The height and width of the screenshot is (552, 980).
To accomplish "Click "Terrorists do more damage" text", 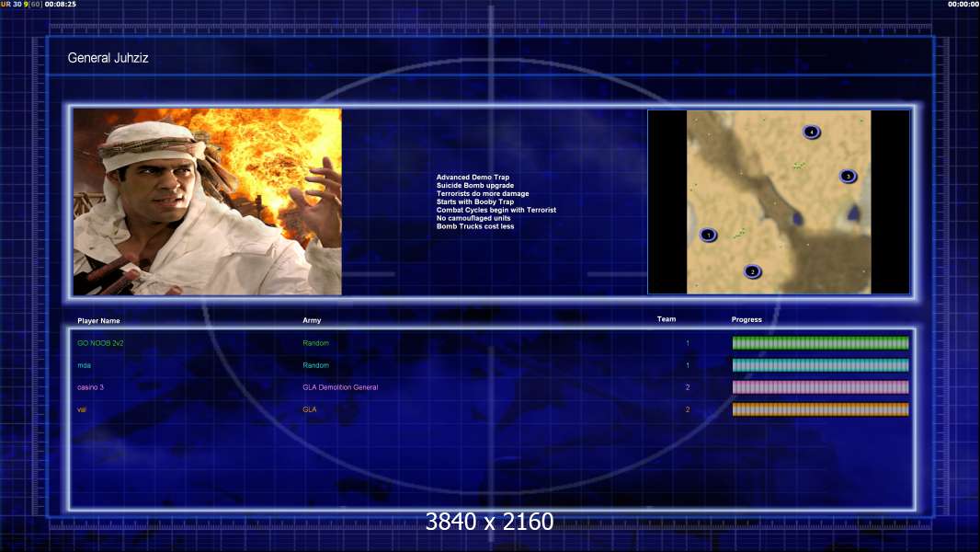I will tap(483, 194).
